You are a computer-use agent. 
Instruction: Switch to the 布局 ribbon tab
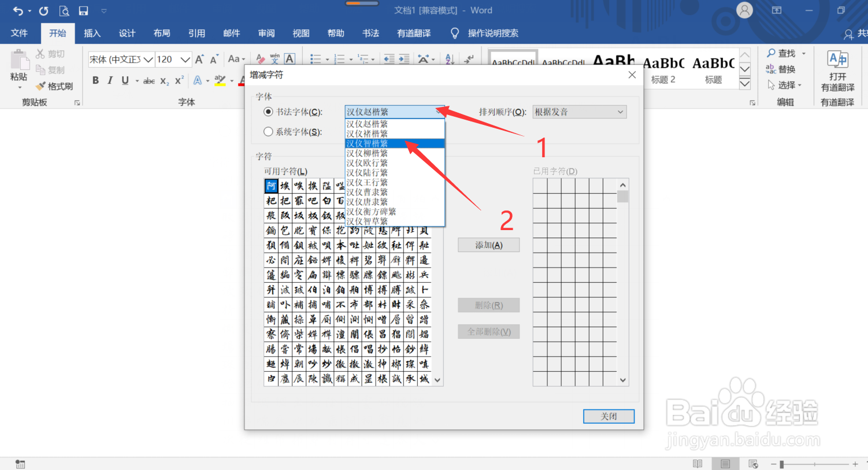pos(162,33)
